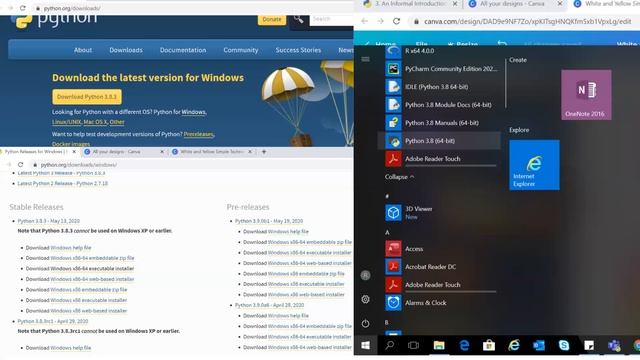Open the Start menu user account icon
This screenshot has height=360, width=640.
tap(365, 276)
